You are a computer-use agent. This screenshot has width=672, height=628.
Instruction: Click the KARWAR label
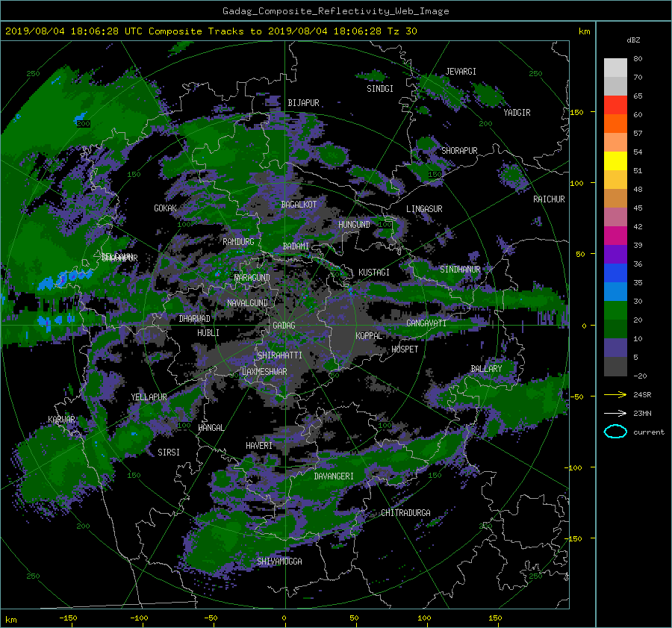point(61,419)
